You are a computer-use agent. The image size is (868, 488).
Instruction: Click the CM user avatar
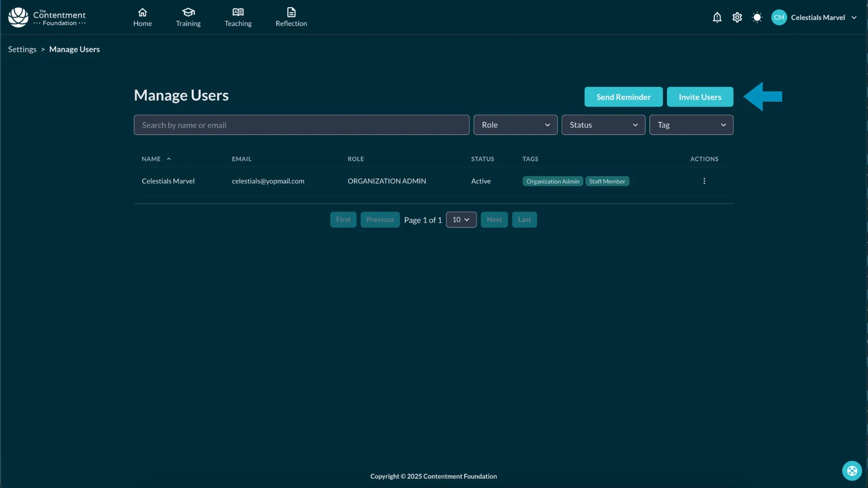coord(779,18)
